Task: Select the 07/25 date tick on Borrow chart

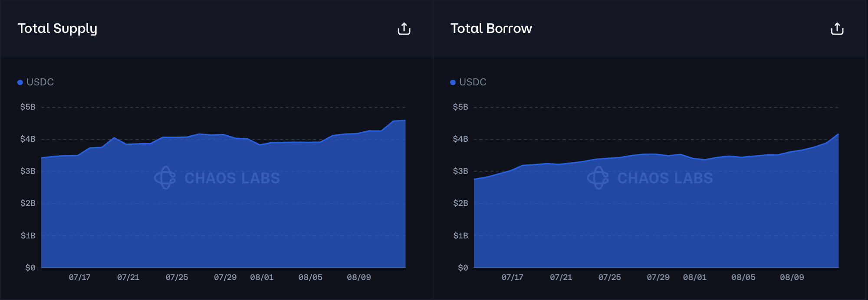Action: click(x=609, y=277)
